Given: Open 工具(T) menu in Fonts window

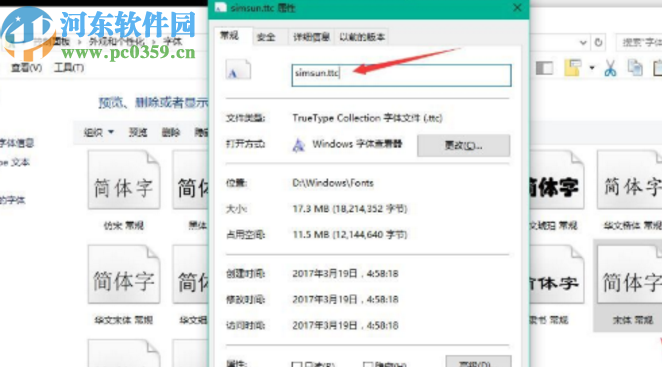Looking at the screenshot, I should click(x=69, y=68).
